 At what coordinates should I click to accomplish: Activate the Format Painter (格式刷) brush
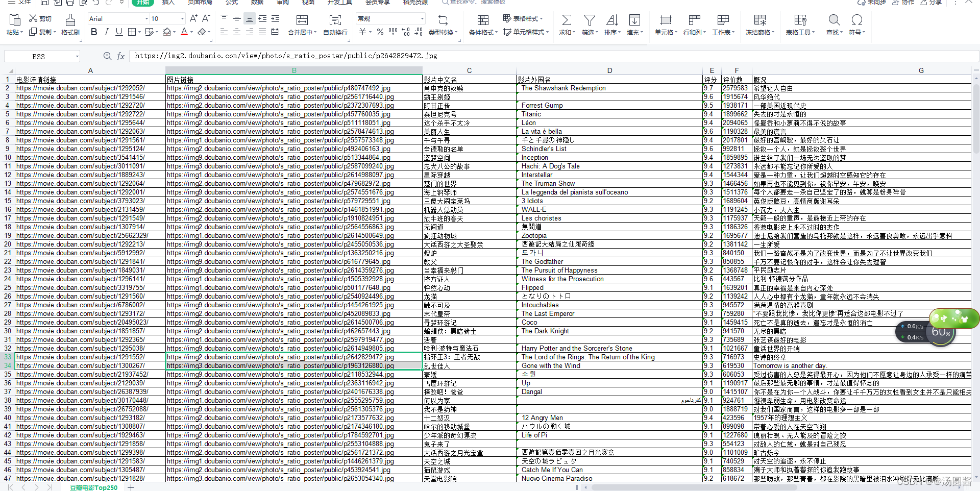[70, 20]
